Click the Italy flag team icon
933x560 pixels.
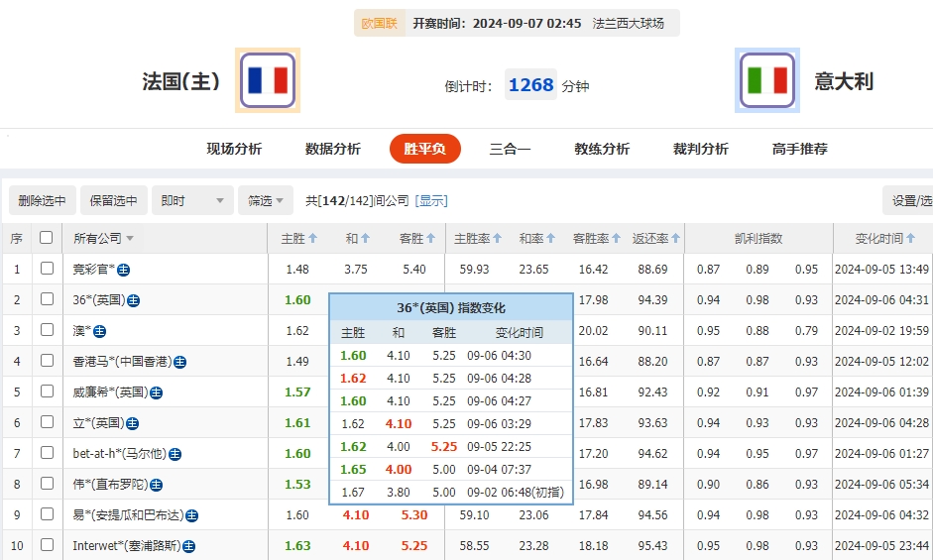tap(766, 80)
